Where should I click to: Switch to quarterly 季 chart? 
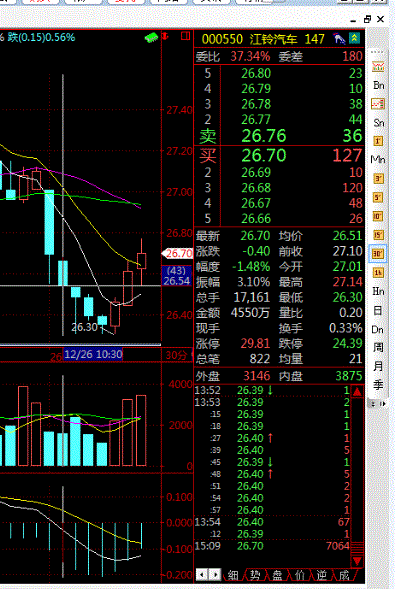[x=378, y=385]
